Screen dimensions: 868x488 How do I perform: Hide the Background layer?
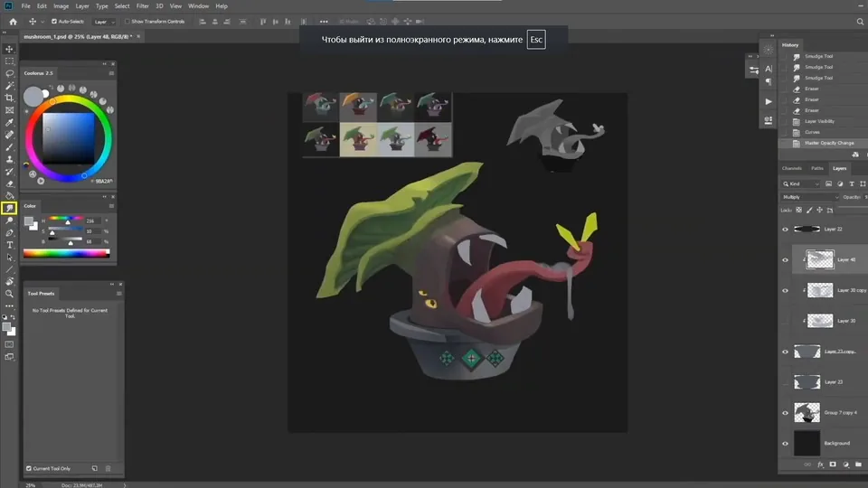(x=785, y=443)
